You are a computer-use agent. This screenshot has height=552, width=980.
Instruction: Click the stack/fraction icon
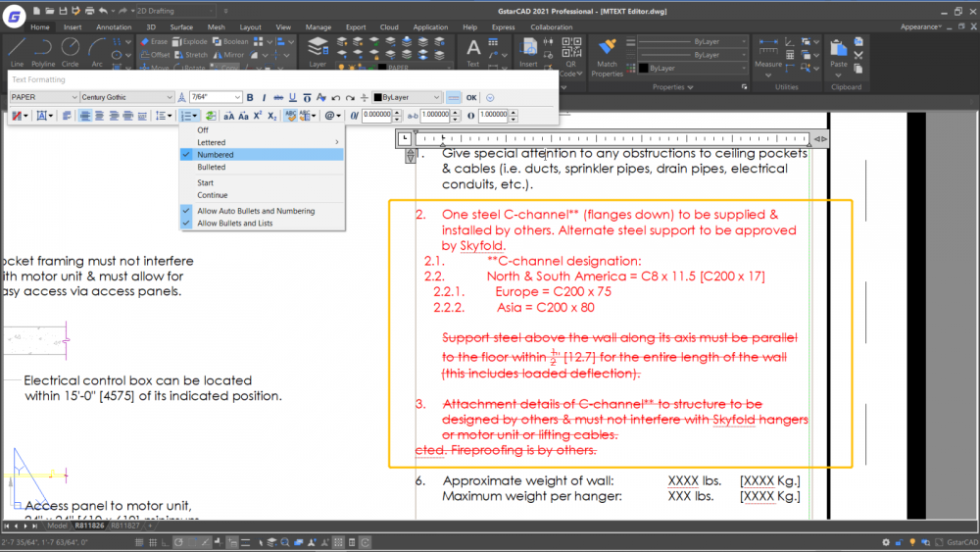[x=365, y=97]
